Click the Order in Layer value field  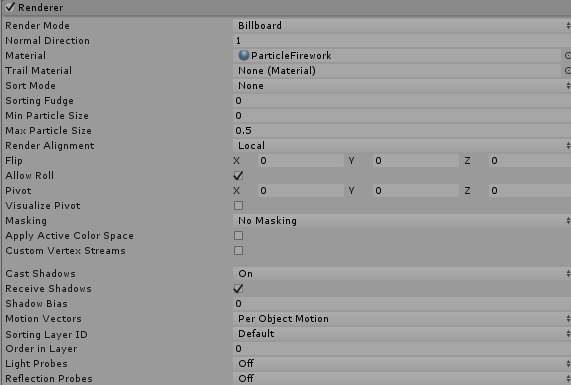click(402, 349)
